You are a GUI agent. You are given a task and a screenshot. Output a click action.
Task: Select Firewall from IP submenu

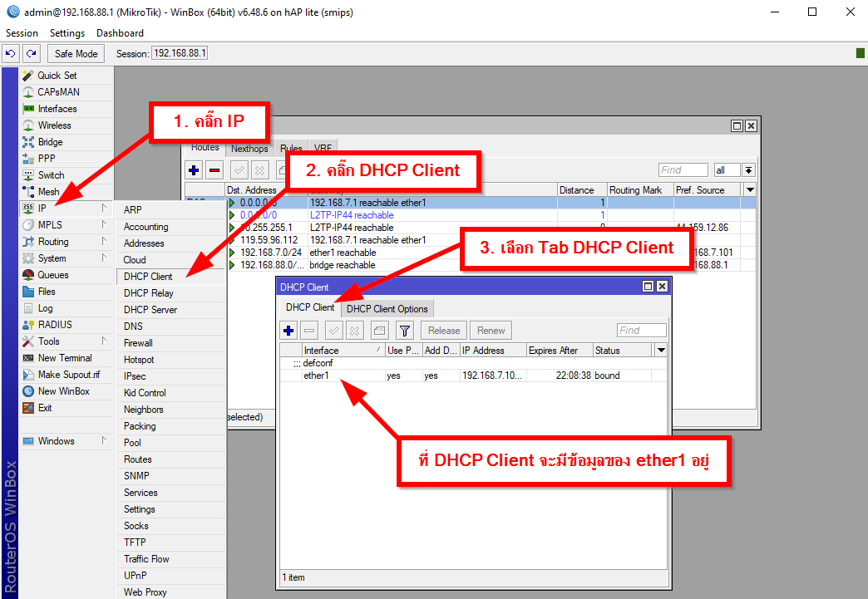(x=171, y=342)
